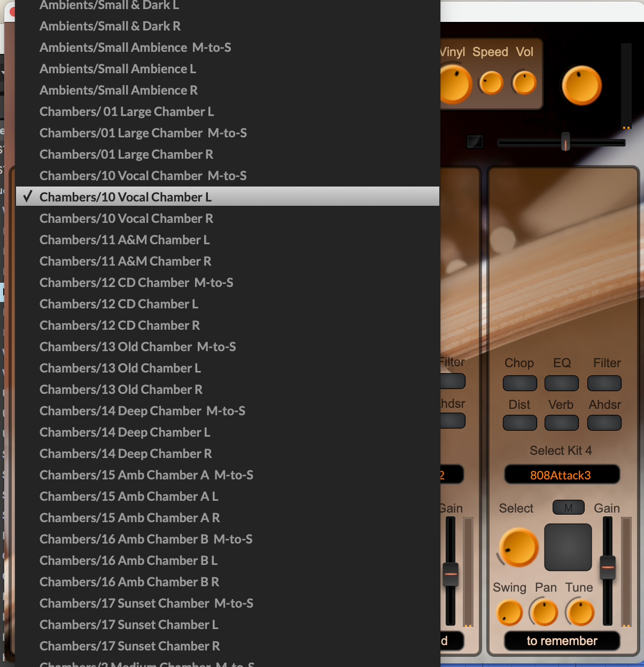The height and width of the screenshot is (667, 644).
Task: Click the Swing knob
Action: click(509, 612)
